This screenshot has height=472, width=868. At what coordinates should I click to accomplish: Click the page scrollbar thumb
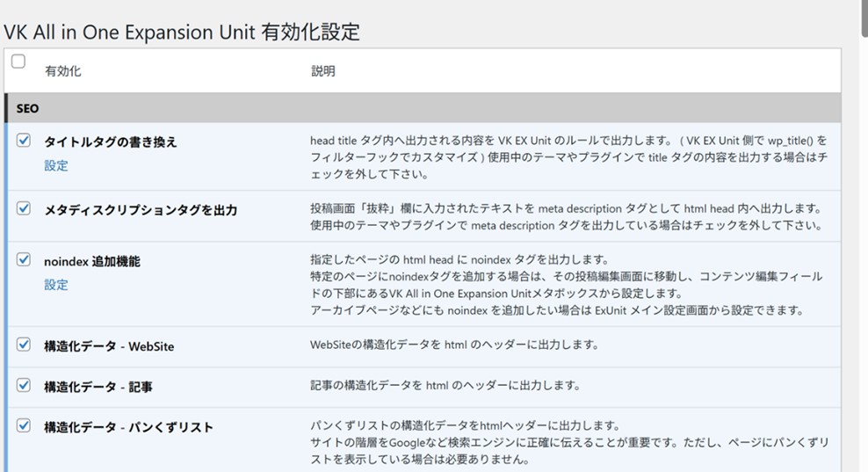pos(864,18)
